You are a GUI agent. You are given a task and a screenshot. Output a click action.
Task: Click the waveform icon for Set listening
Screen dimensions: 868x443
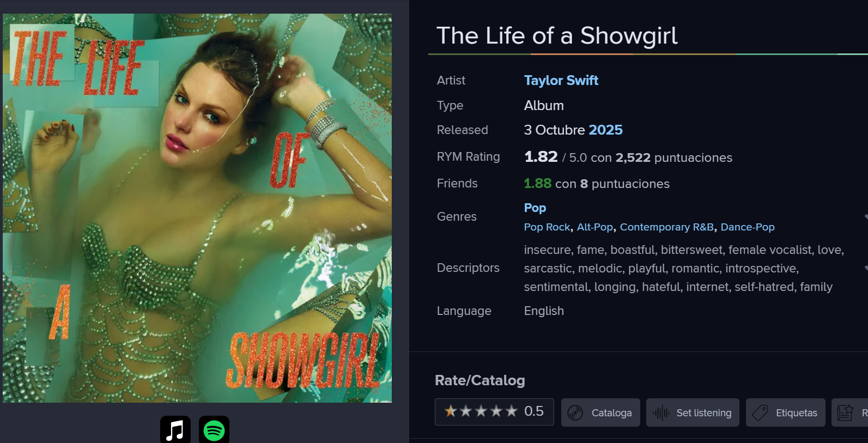661,413
